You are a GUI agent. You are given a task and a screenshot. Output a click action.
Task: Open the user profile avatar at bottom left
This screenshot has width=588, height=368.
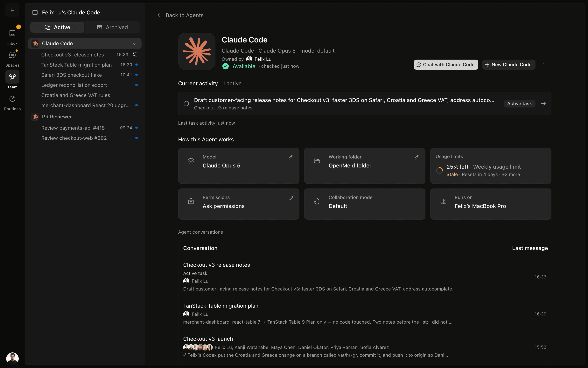click(12, 358)
